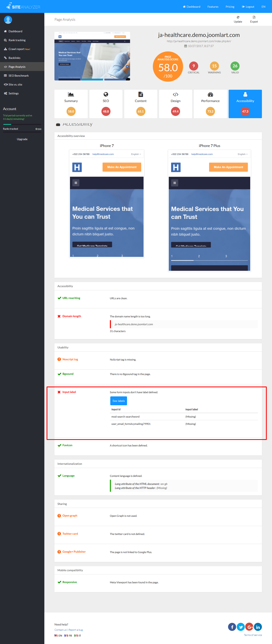Click the See labels button
272x644 pixels.
pyautogui.click(x=119, y=401)
